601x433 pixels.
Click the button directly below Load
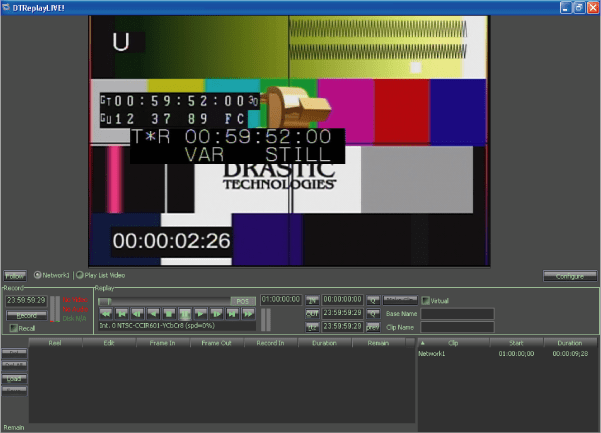coord(15,390)
